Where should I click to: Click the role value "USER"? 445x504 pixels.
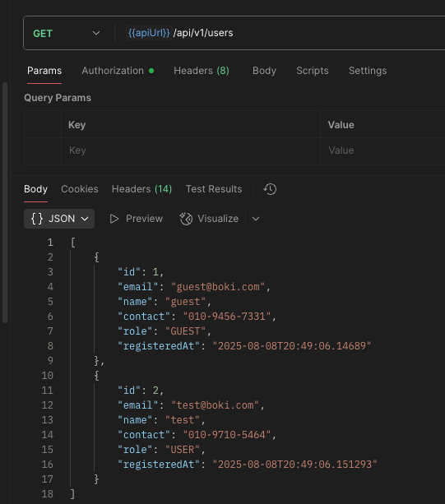click(x=183, y=450)
